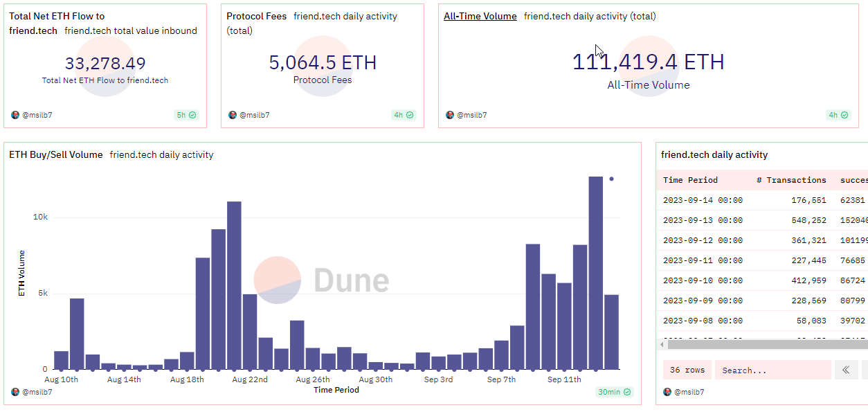The height and width of the screenshot is (412, 868).
Task: Open the Total Net ETH Flow to friend.tech title
Action: coord(57,23)
